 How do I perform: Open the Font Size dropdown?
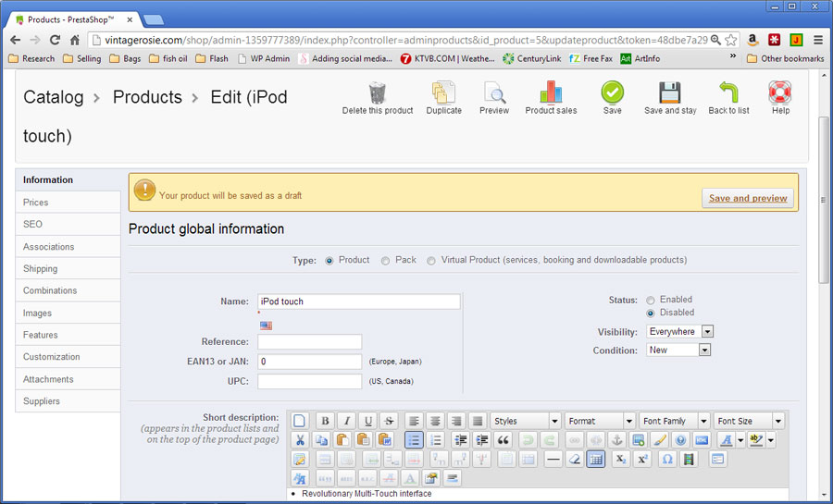(x=749, y=421)
